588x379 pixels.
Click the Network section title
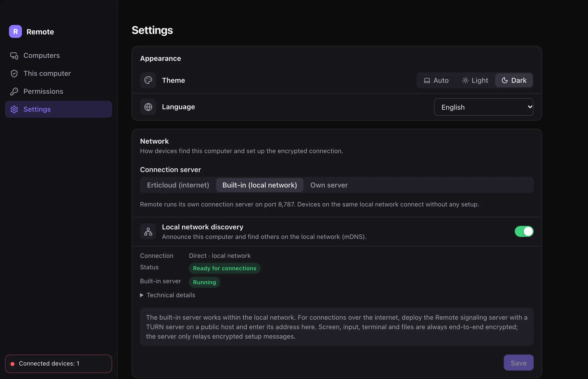pyautogui.click(x=154, y=141)
